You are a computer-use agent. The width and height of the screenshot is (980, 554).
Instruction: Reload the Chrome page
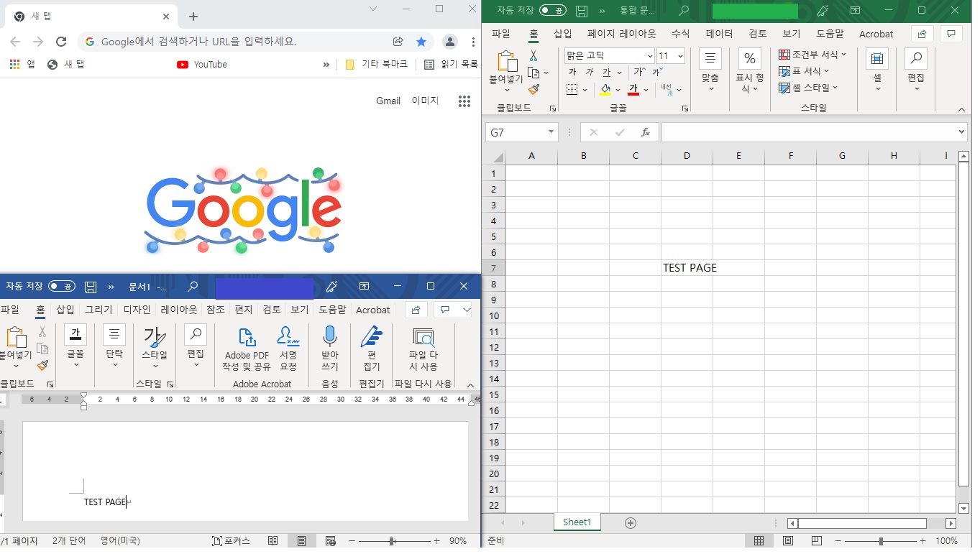[x=61, y=42]
